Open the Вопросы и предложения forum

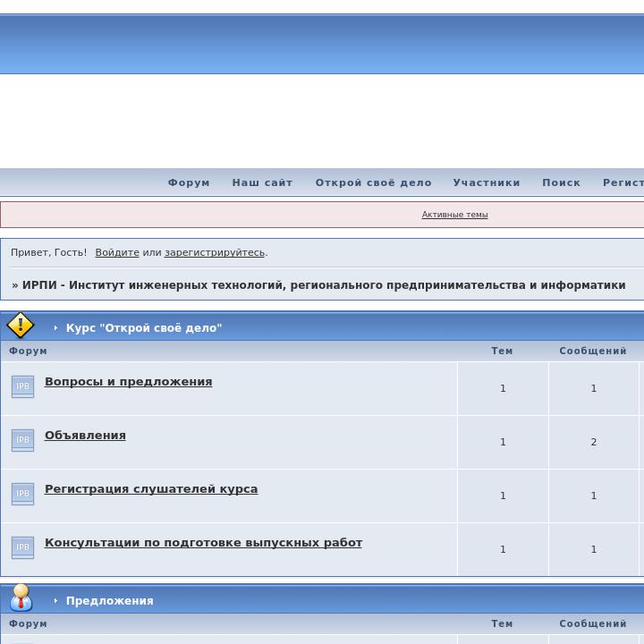coord(128,382)
